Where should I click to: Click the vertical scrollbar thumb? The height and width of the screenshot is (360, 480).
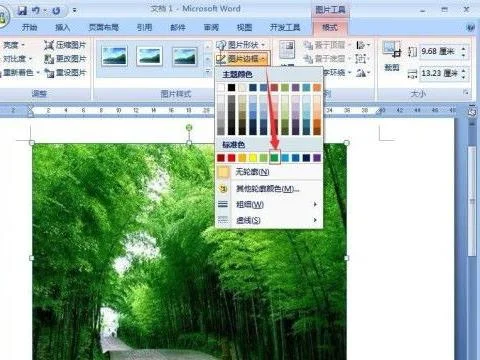472,201
